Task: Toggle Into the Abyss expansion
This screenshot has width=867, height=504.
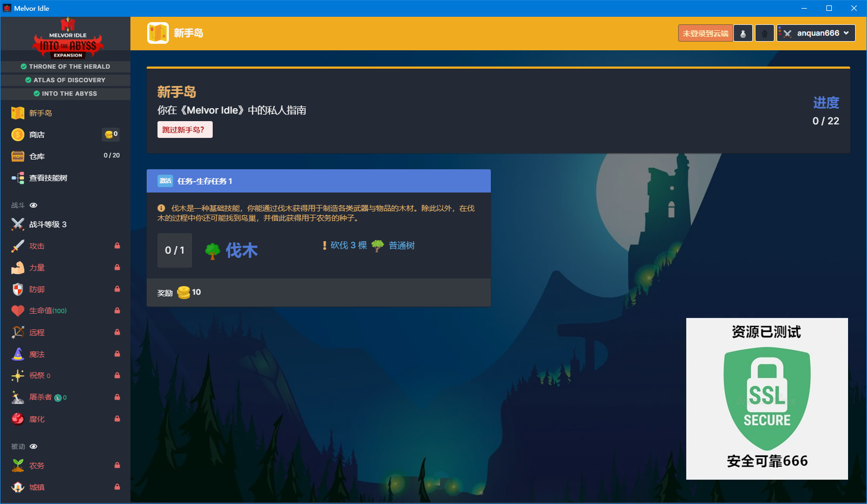Action: click(65, 94)
